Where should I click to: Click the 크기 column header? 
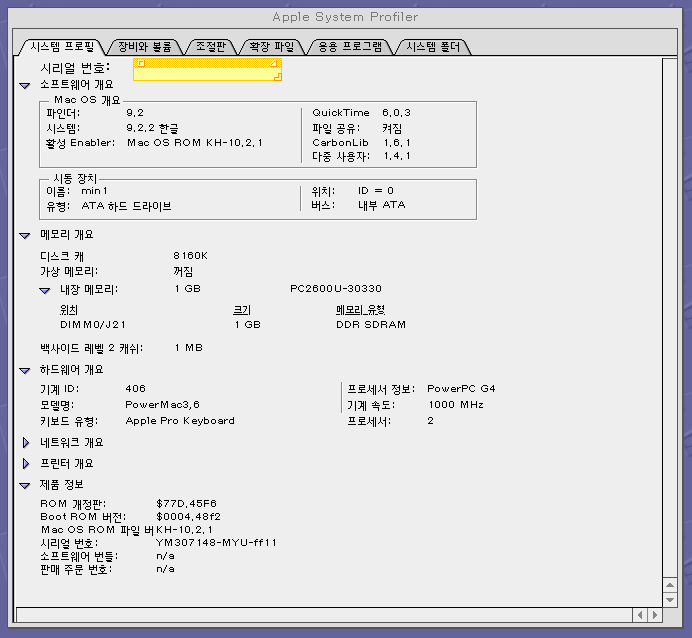point(242,310)
